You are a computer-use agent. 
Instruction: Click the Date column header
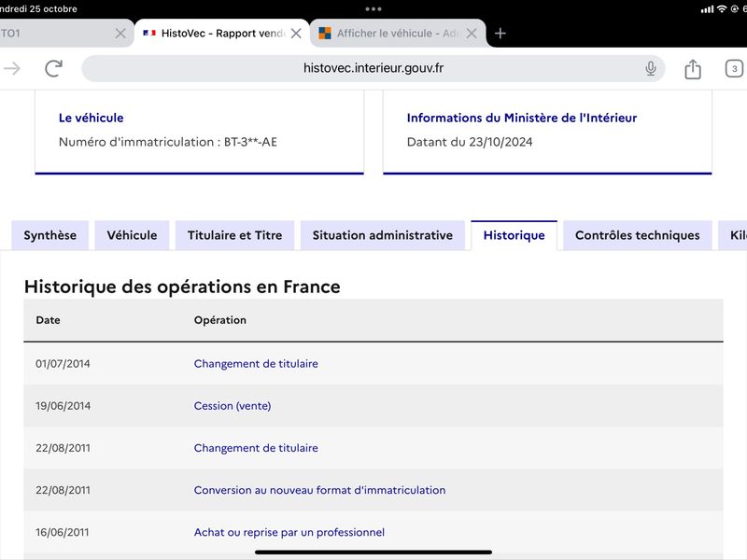49,320
